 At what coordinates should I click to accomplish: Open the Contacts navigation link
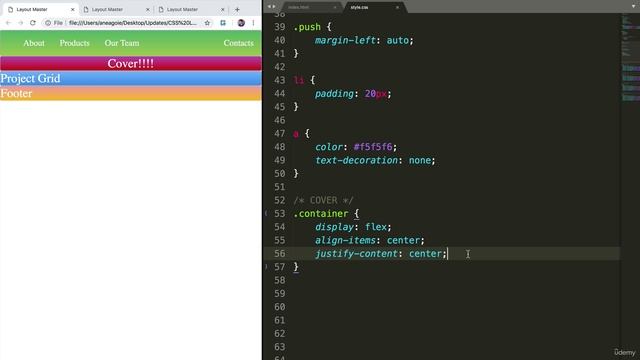click(238, 43)
